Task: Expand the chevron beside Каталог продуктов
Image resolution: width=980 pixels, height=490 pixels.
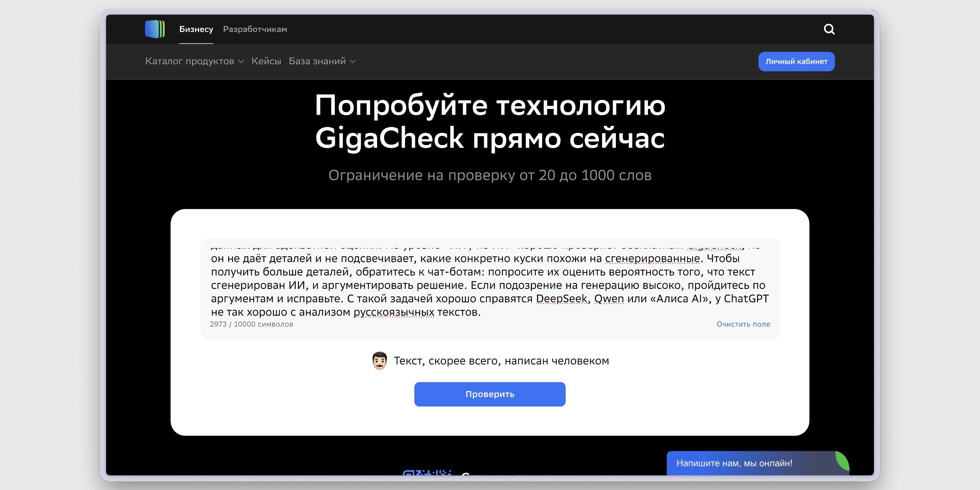Action: pos(241,62)
